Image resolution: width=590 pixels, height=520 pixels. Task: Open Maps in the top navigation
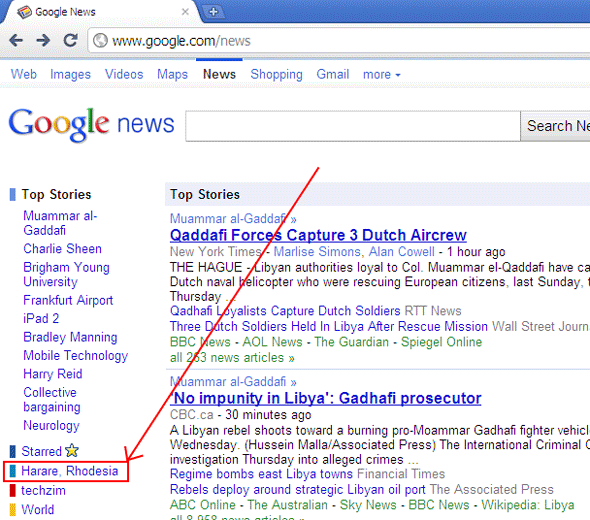(172, 75)
